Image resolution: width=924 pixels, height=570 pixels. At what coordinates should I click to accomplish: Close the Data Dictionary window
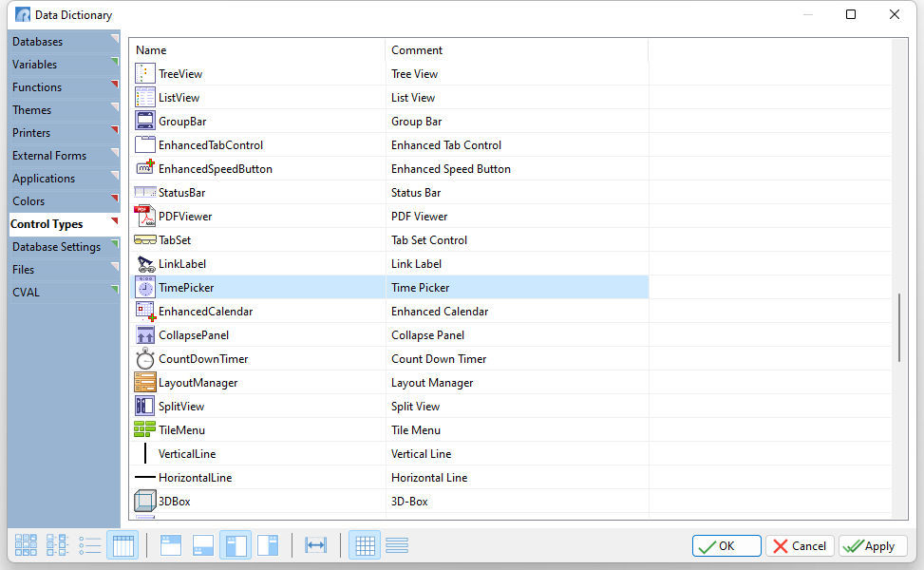(x=895, y=14)
